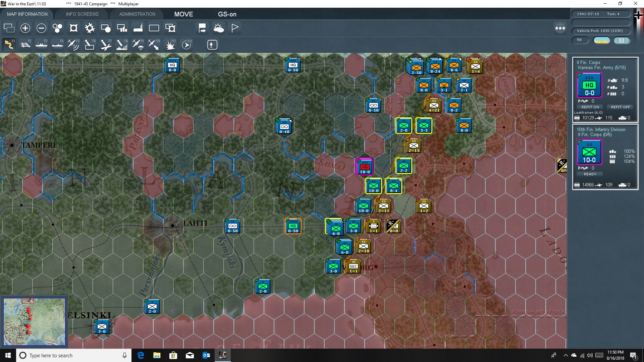Viewport: 644px width, 362px height.
Task: Click 10th Fin. Infantry Division counter
Action: click(589, 152)
